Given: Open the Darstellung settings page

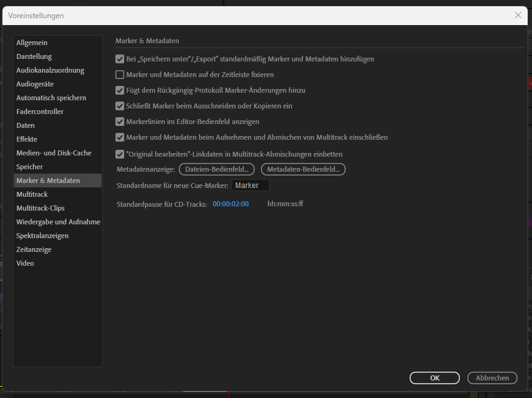Looking at the screenshot, I should pos(33,56).
